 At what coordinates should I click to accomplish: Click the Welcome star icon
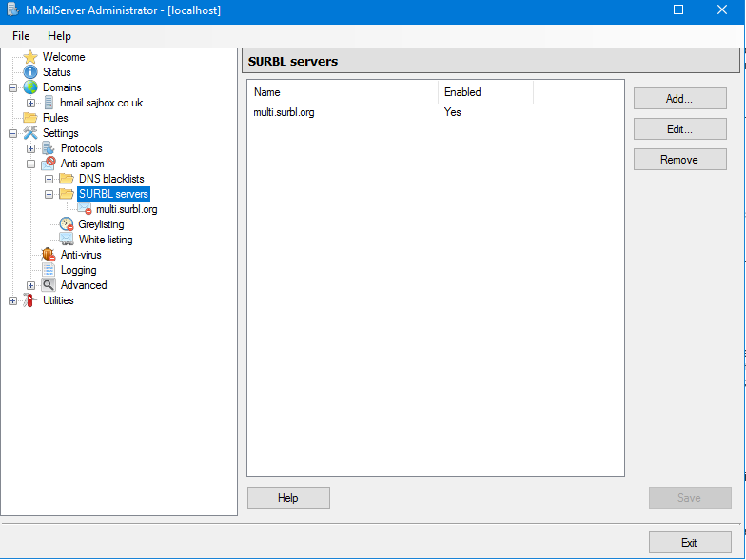[30, 57]
